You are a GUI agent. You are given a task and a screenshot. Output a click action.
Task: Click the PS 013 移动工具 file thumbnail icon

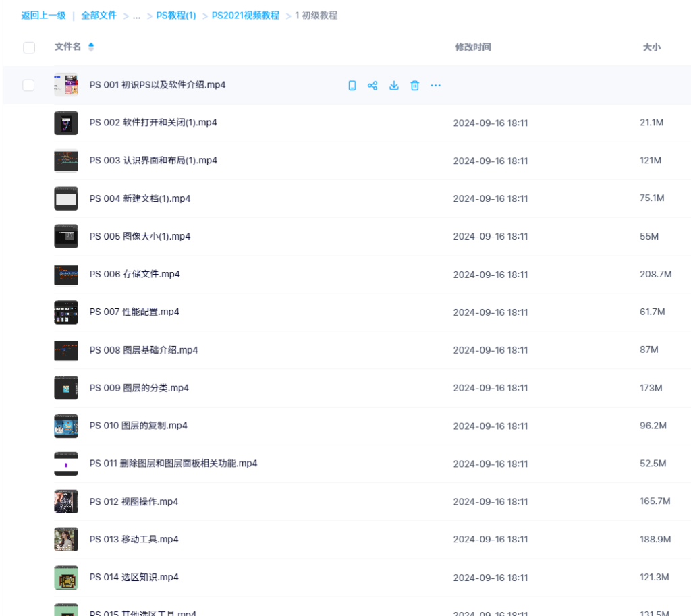tap(66, 539)
